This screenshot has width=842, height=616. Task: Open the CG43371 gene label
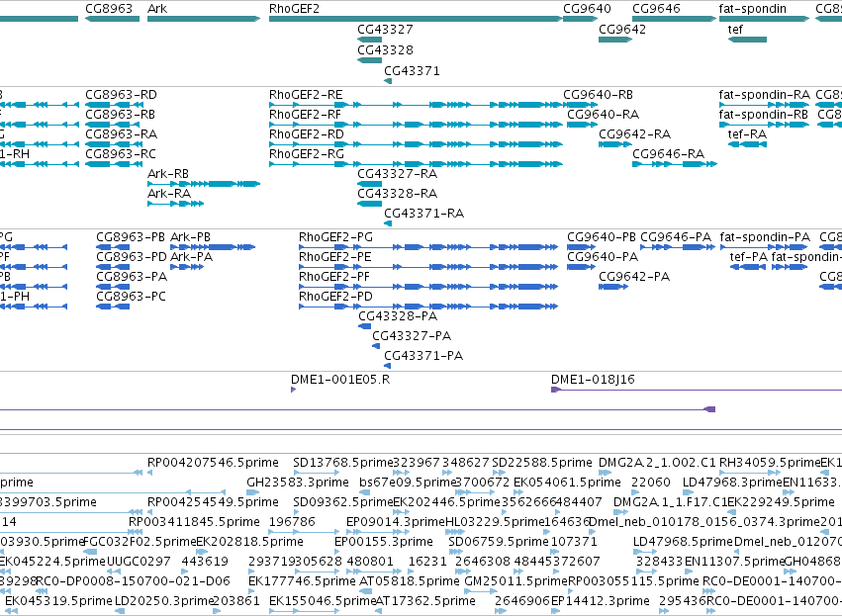tap(412, 71)
